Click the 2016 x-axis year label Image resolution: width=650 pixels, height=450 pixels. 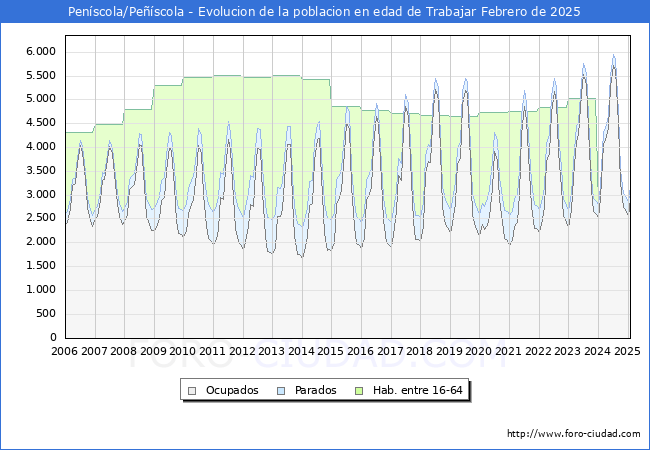click(x=360, y=351)
